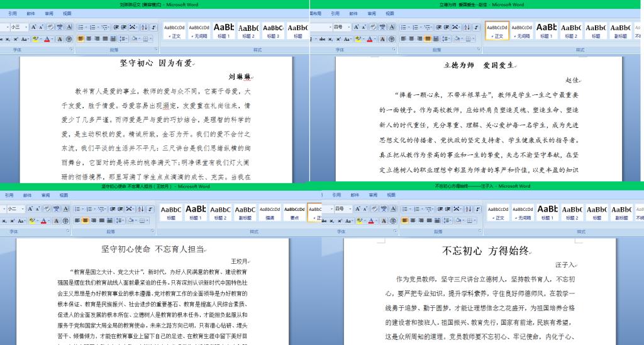Click Shrink Font icon in bottom-left Word window

(38, 209)
